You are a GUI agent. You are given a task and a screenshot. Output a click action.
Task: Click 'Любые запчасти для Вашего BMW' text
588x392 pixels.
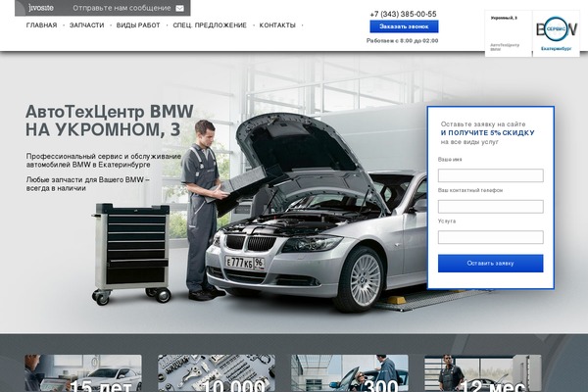pos(85,179)
